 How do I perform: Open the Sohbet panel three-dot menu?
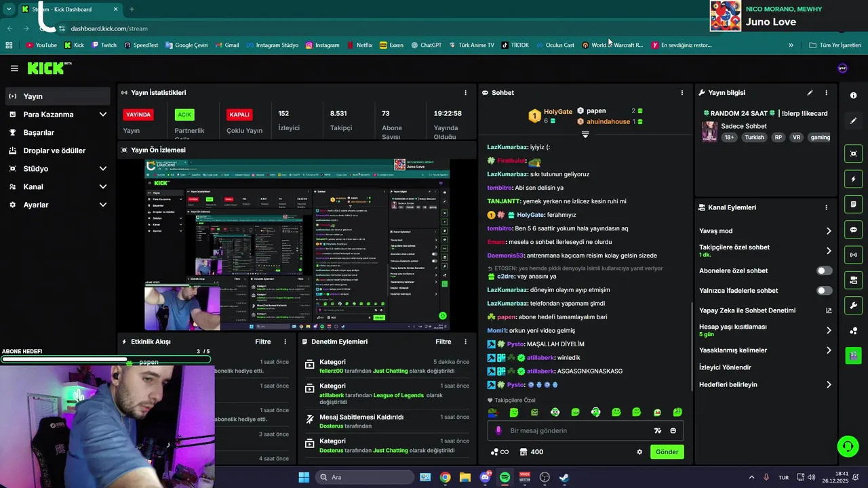point(682,93)
